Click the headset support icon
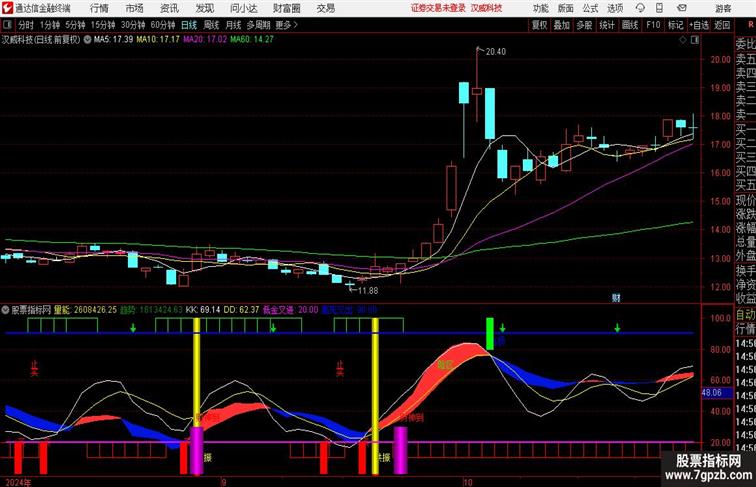 [640, 8]
